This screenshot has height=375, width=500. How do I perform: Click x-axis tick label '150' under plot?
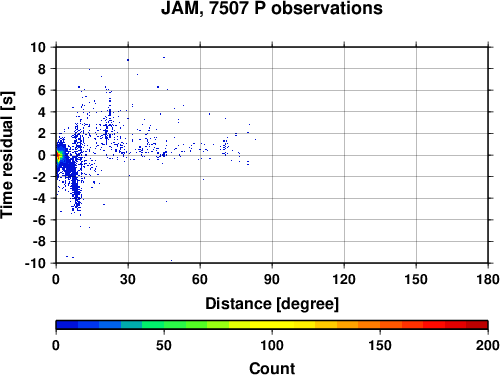[x=416, y=279]
